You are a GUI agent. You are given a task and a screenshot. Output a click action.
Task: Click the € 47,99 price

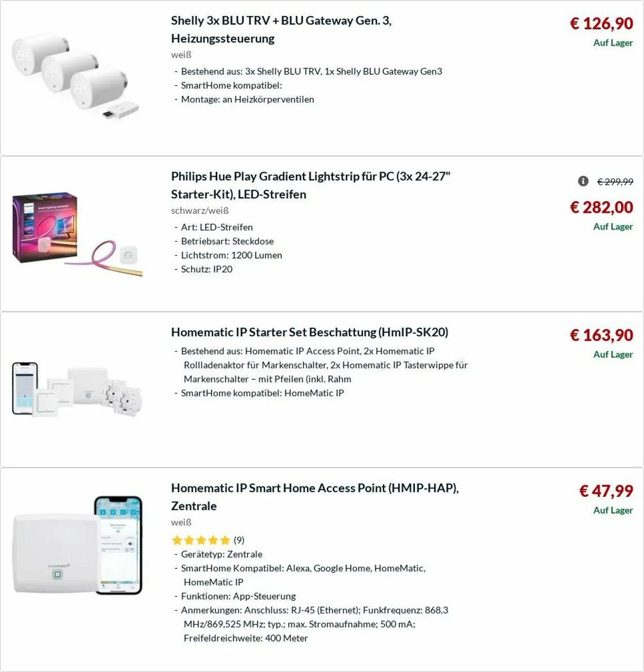[x=606, y=491]
